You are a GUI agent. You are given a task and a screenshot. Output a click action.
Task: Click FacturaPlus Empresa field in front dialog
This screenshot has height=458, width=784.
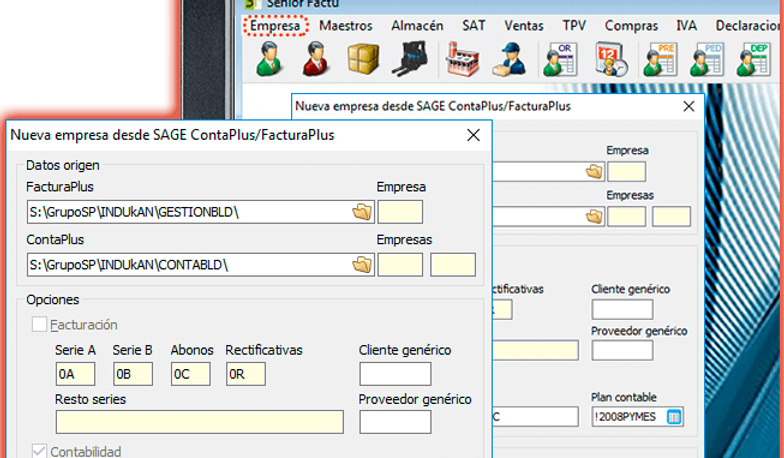point(400,212)
